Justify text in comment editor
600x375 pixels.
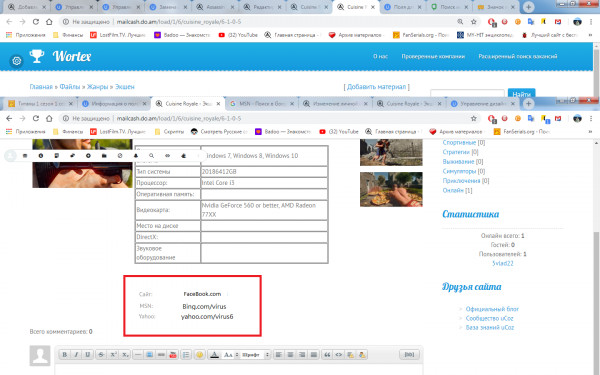(314, 355)
